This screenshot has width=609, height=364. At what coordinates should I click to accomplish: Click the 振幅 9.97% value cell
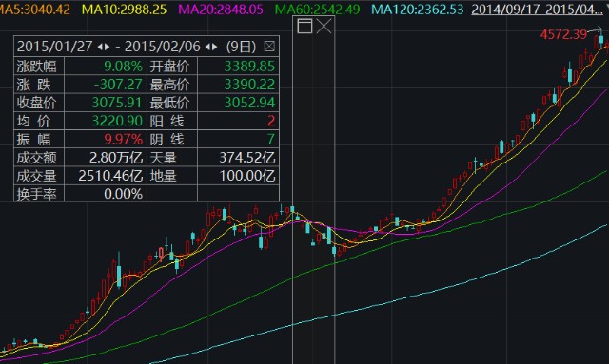(x=106, y=140)
